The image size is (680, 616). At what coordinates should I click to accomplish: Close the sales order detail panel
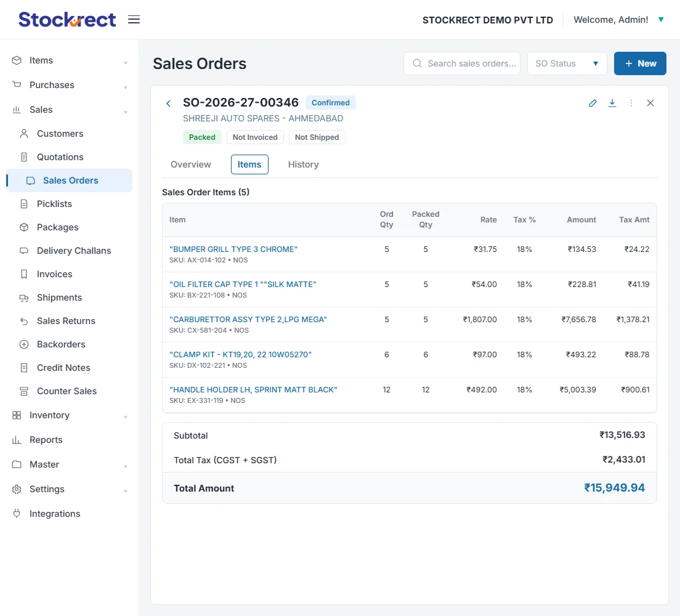pyautogui.click(x=650, y=103)
